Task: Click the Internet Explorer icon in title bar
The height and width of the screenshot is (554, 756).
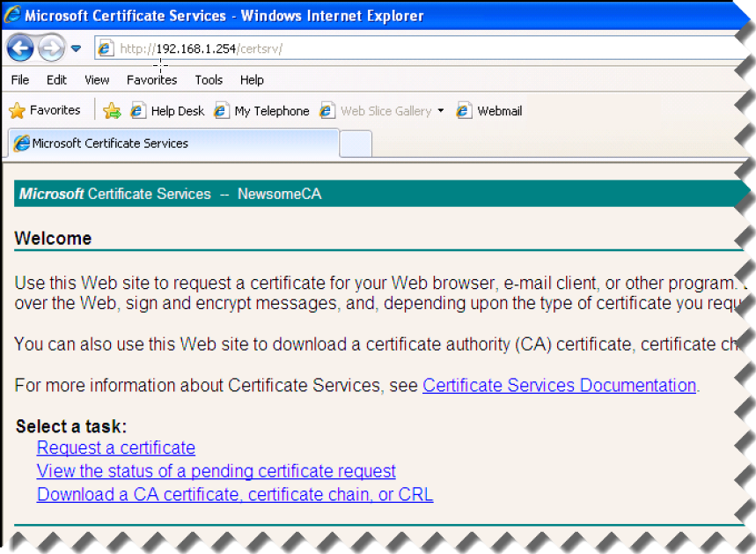Action: pos(12,14)
